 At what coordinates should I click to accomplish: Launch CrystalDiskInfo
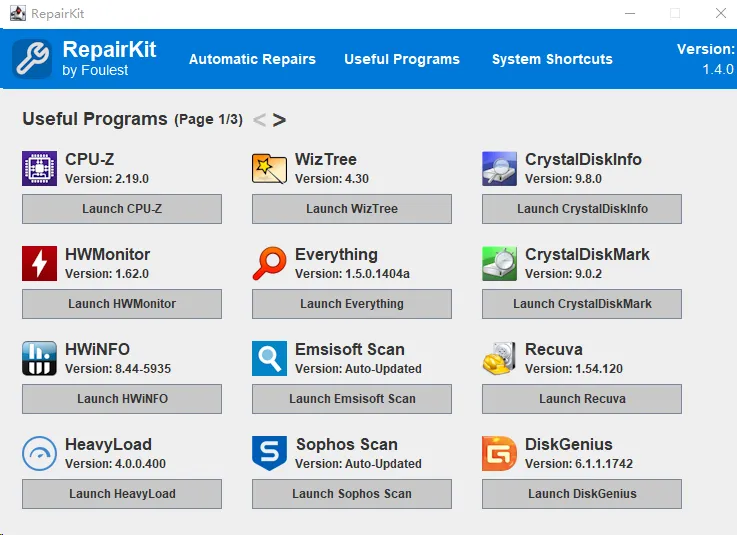(582, 209)
